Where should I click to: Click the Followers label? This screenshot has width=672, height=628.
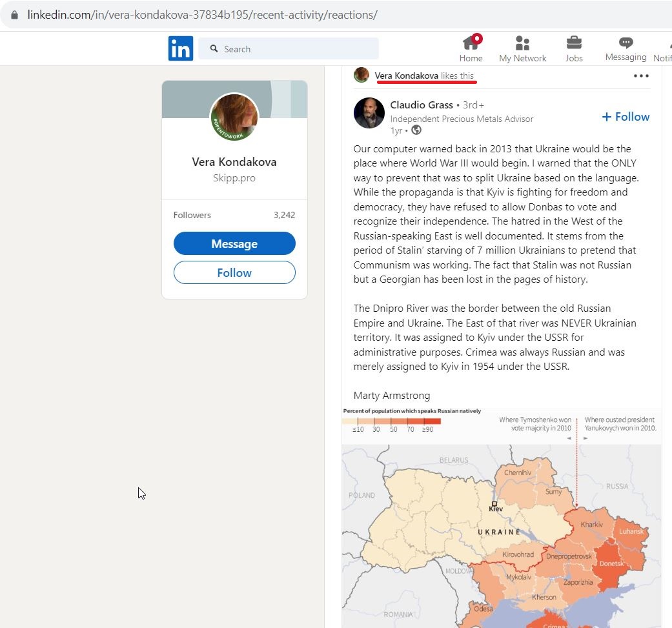pos(192,215)
